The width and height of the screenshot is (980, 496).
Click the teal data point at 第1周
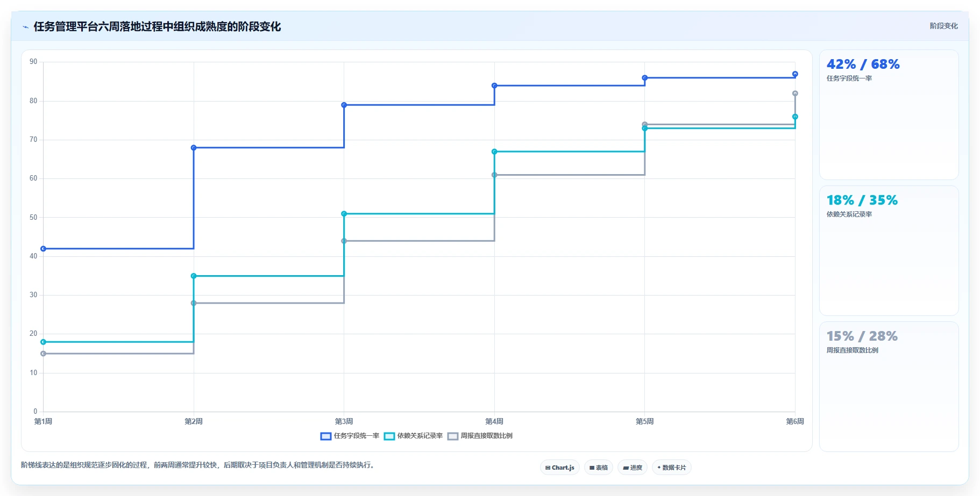click(44, 342)
